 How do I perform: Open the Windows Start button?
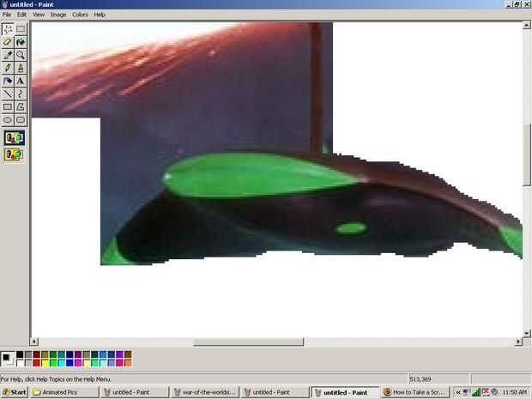(15, 392)
